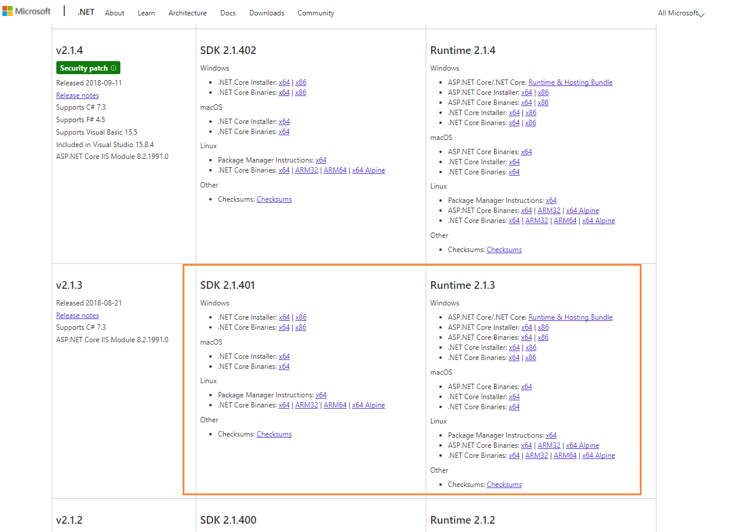Download SDK 2.1.401 Linux Binaries x64 Alpine
This screenshot has width=756, height=532.
click(x=368, y=405)
